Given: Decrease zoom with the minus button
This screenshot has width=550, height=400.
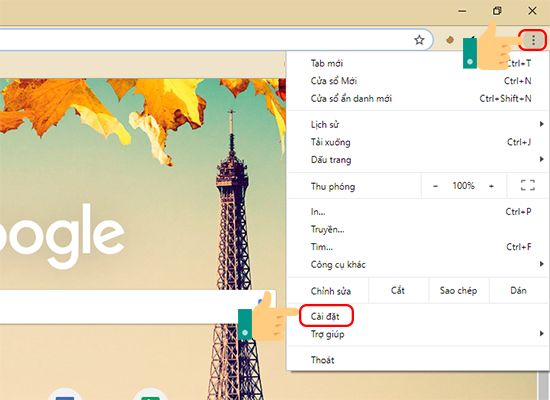Looking at the screenshot, I should 435,186.
